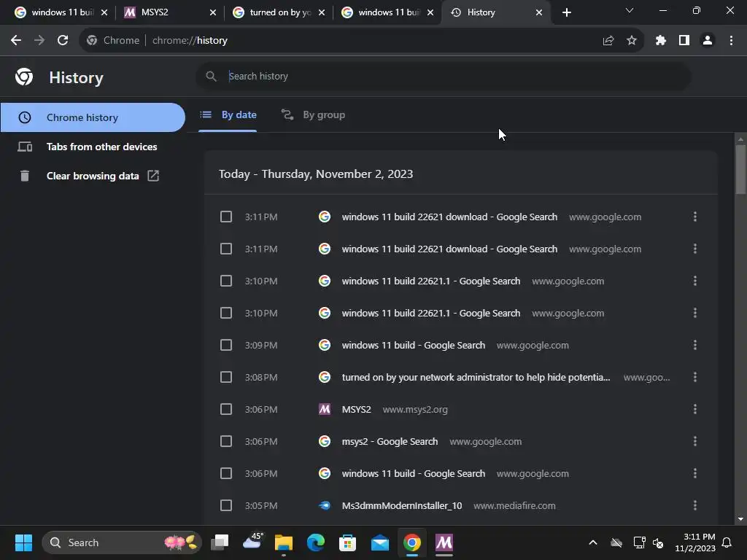Screen dimensions: 747x560
Task: Open the Mail app on taskbar
Action: pyautogui.click(x=379, y=542)
